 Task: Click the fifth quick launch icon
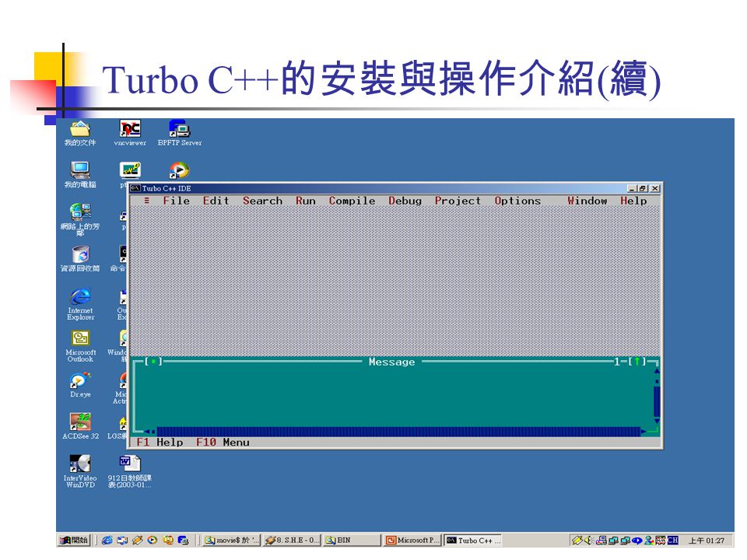(x=168, y=540)
